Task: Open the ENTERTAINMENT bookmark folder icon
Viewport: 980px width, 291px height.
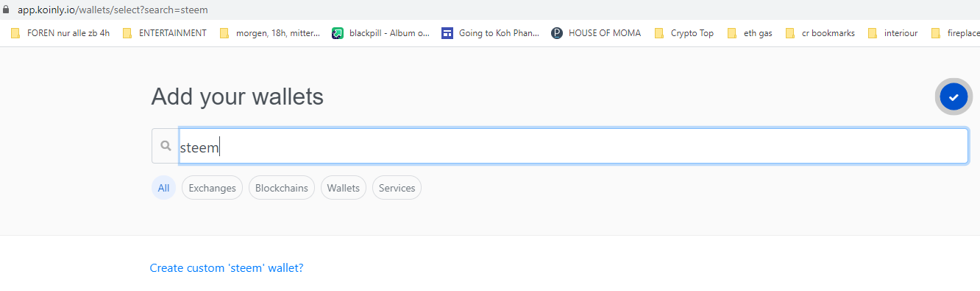Action: click(x=127, y=33)
